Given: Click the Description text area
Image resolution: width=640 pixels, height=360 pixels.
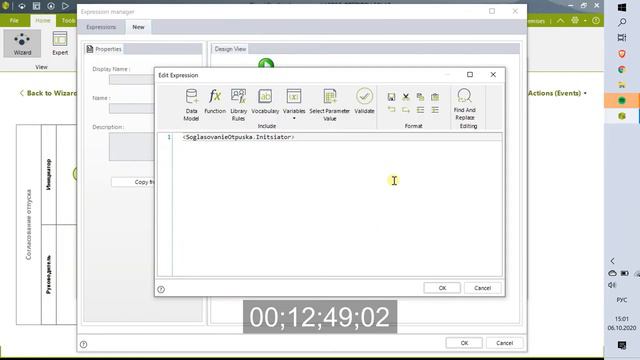Looking at the screenshot, I should [x=131, y=147].
